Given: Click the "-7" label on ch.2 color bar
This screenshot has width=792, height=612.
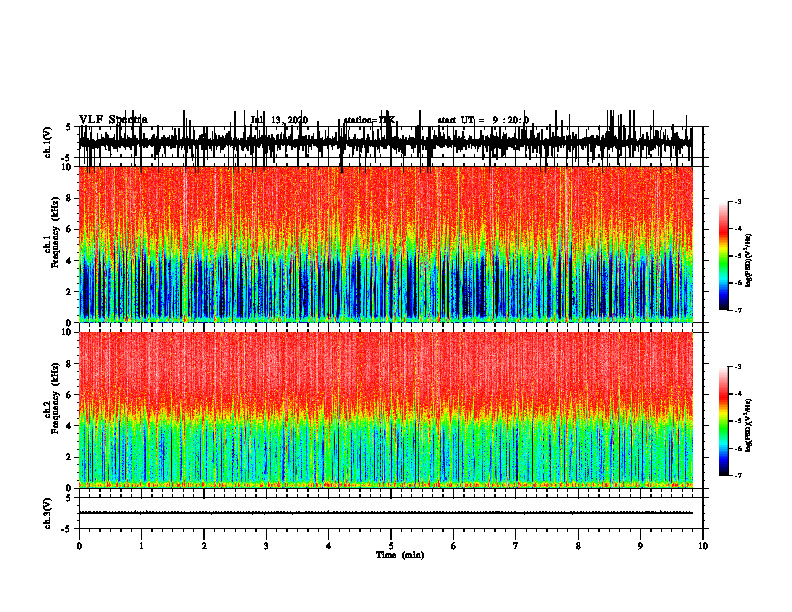Looking at the screenshot, I should pyautogui.click(x=738, y=475).
